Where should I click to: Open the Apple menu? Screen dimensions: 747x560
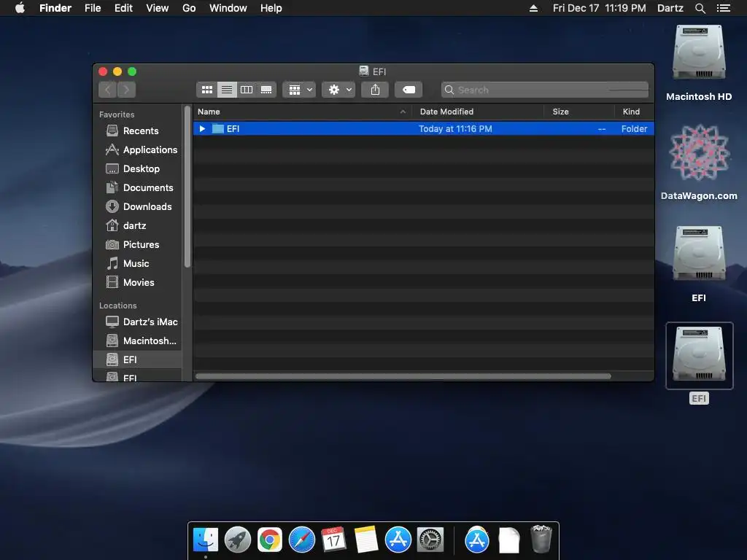[x=20, y=8]
